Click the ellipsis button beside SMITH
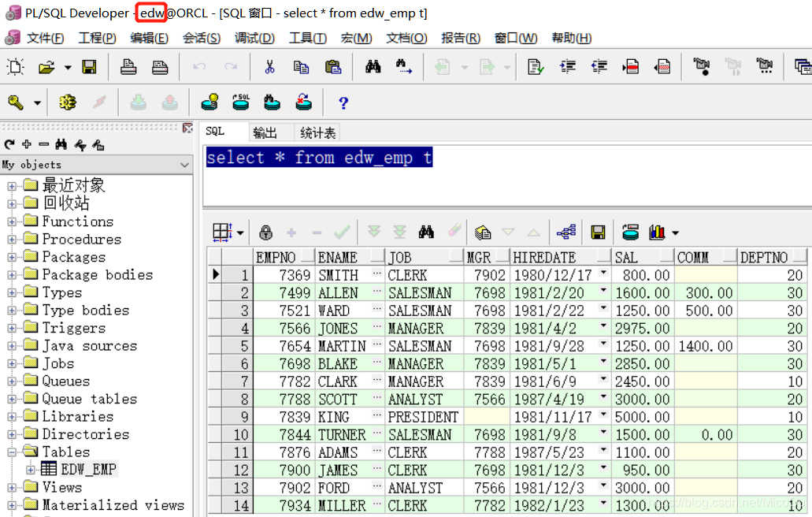812x517 pixels. 377,273
